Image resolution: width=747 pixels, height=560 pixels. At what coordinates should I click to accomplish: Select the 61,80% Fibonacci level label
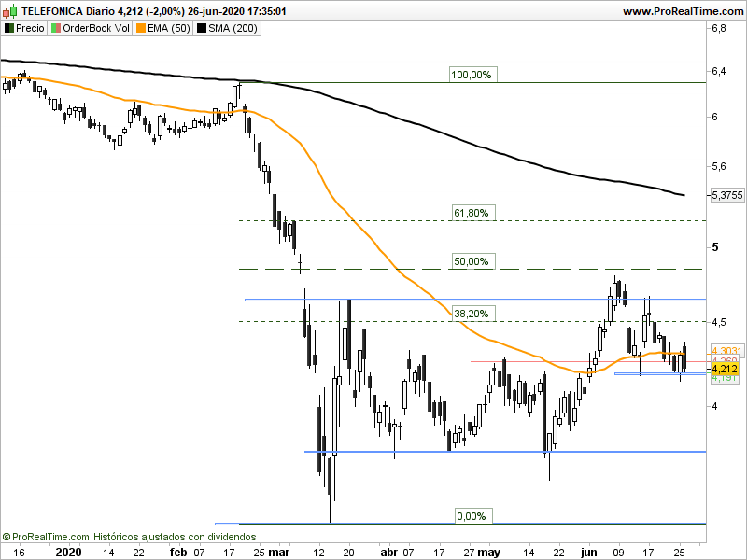473,213
